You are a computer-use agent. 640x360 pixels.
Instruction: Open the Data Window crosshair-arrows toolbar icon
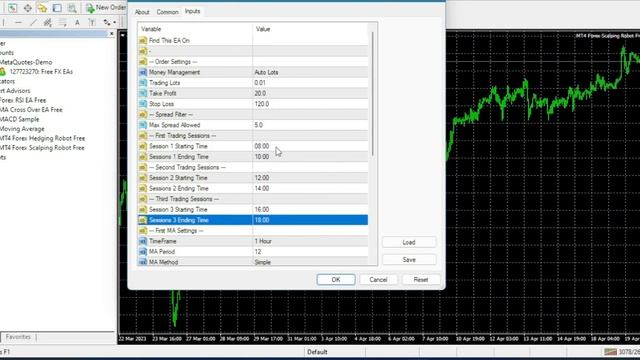(x=27, y=7)
